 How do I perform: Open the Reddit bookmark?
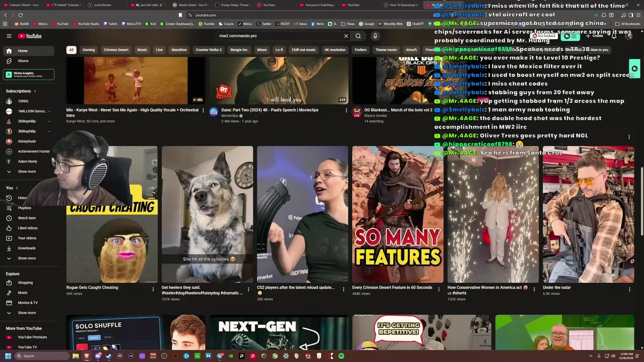[22, 24]
